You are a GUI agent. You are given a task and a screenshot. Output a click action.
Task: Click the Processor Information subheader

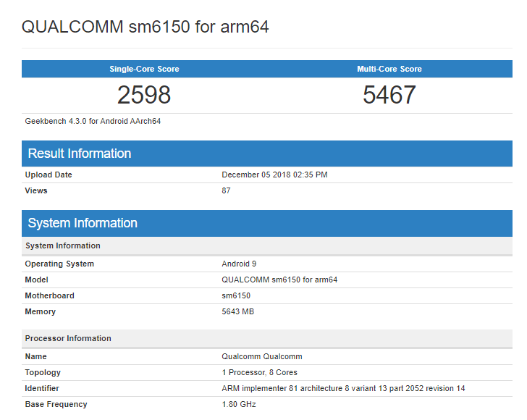click(68, 338)
